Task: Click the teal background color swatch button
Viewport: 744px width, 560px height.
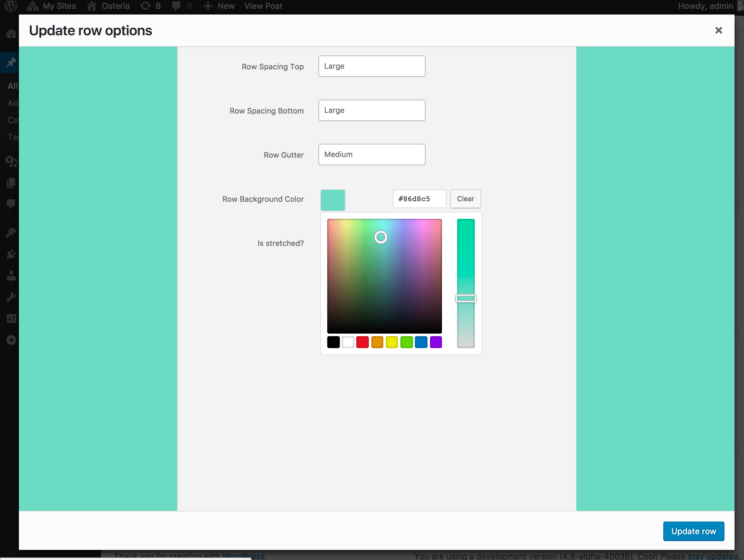Action: pos(333,200)
